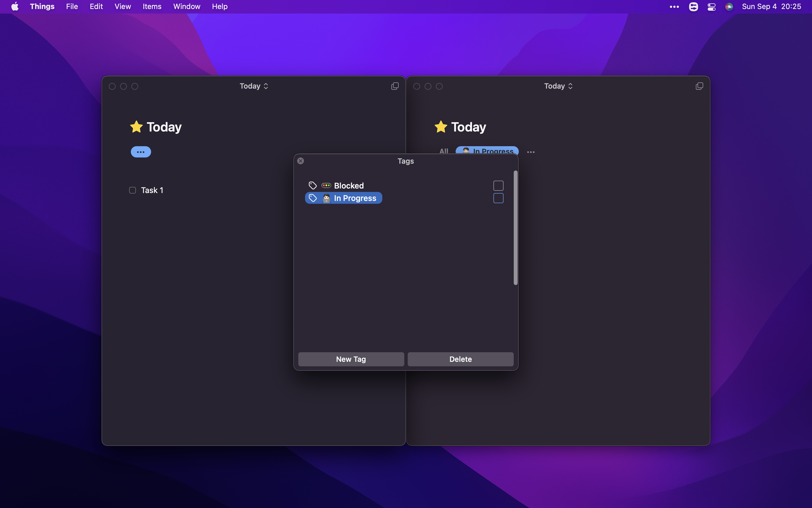Open the Apple menu
Viewport: 812px width, 508px height.
[x=15, y=6]
